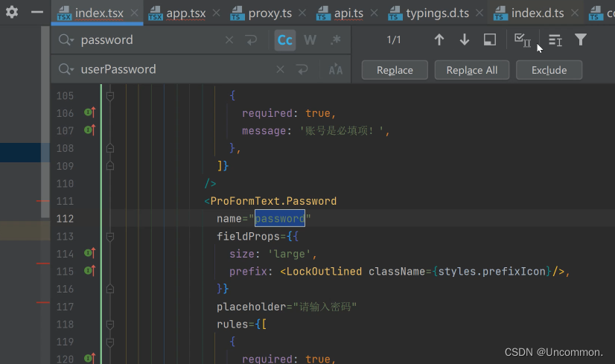Open search history dropdown in the find field

tap(66, 39)
